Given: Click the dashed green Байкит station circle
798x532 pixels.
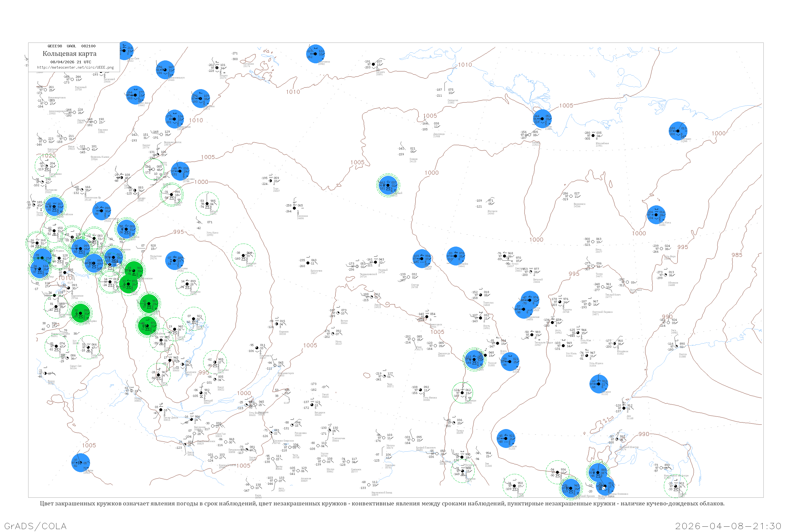Looking at the screenshot, I should [x=207, y=203].
